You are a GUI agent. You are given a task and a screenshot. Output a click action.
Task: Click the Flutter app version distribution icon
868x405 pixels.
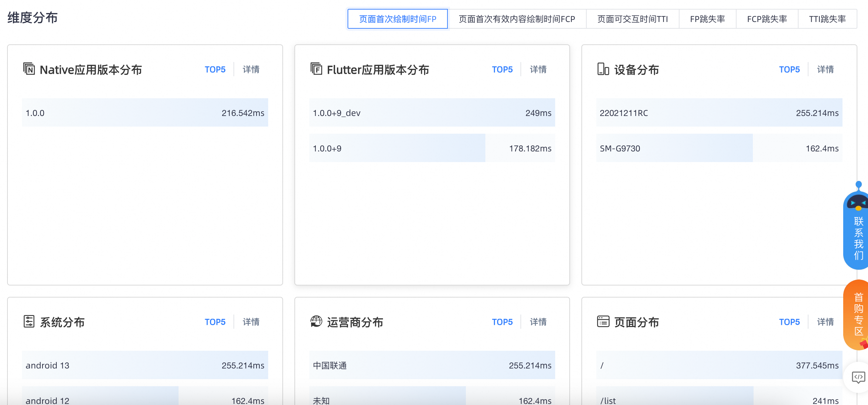(x=316, y=68)
